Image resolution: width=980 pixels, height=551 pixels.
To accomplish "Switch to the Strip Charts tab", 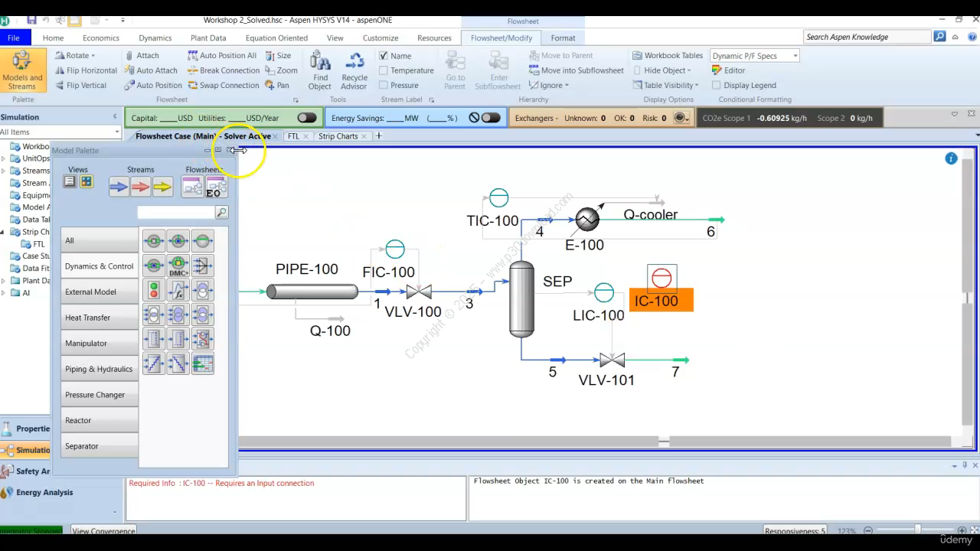I will pos(338,136).
